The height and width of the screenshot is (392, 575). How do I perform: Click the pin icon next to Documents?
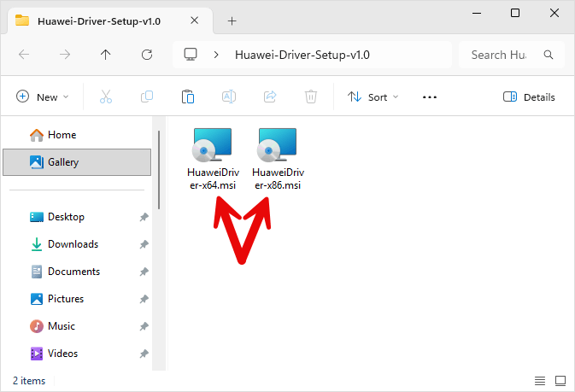[144, 272]
